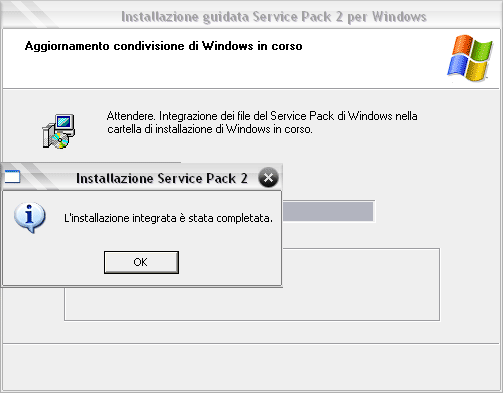
Task: Click the Installazione guidata Service Pack 2 title
Action: pos(274,17)
